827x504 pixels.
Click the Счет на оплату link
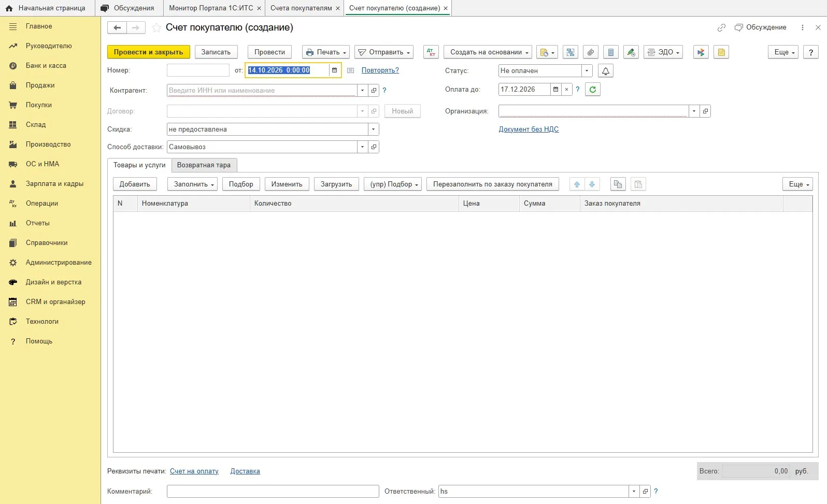[194, 471]
